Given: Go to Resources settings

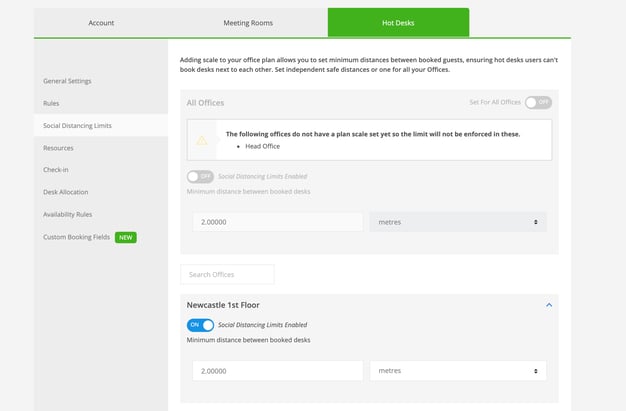Looking at the screenshot, I should click(x=58, y=147).
